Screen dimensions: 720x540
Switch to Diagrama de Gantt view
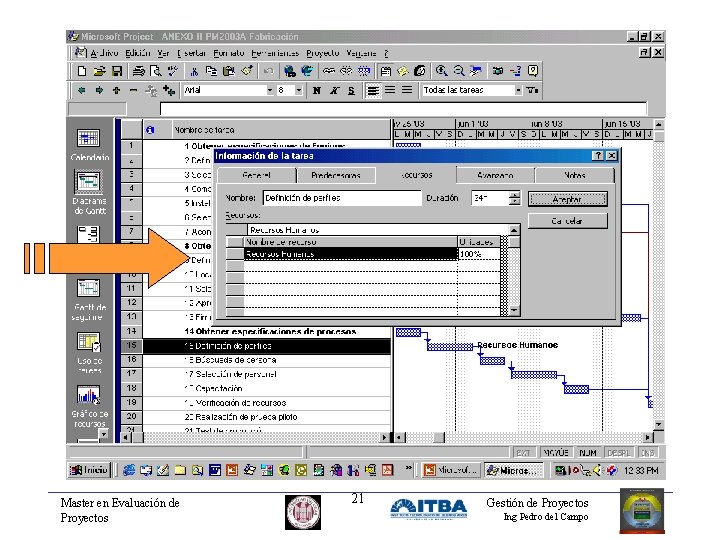pos(89,192)
